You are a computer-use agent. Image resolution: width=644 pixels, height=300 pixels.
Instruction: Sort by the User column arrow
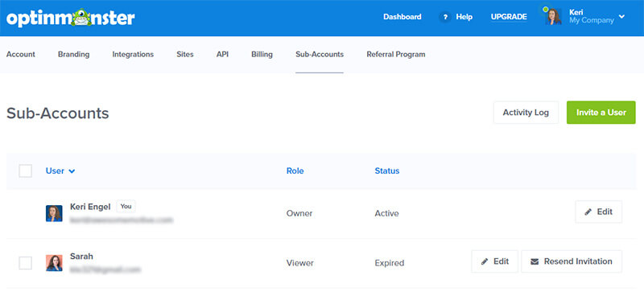click(72, 171)
